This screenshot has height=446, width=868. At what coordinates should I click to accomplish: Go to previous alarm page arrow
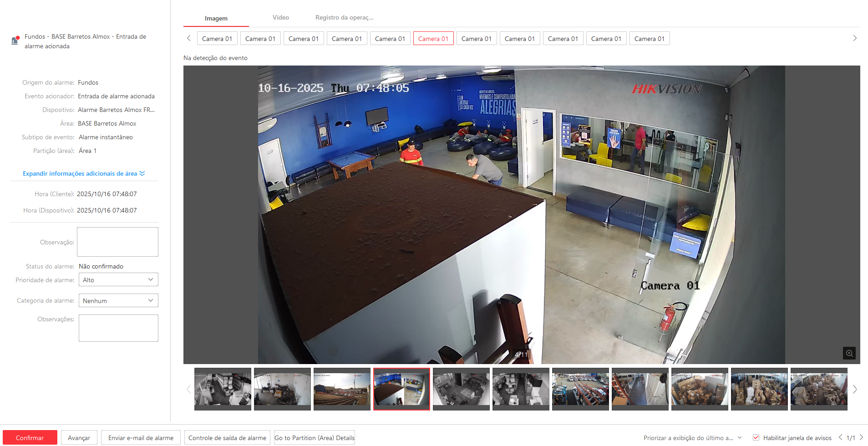840,437
